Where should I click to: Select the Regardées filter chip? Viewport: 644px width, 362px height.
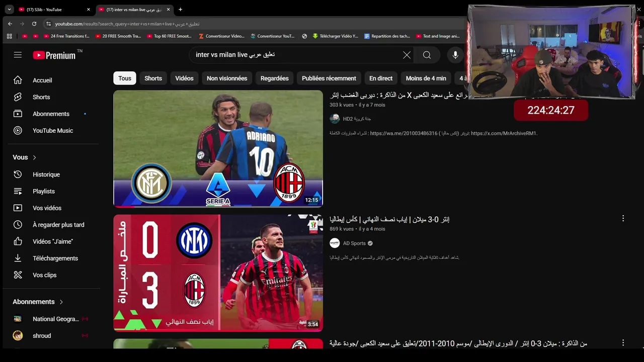[x=275, y=78]
